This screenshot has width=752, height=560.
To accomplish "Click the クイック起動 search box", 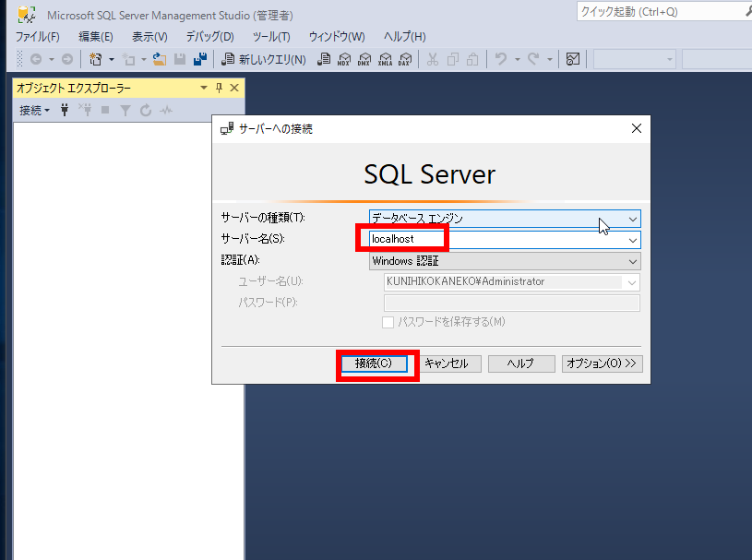I will coord(664,11).
